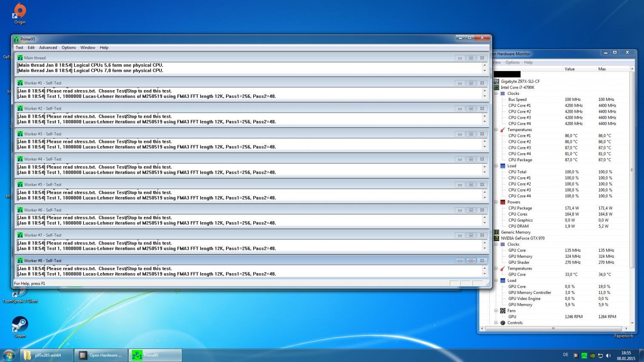The width and height of the screenshot is (644, 362).
Task: Select the Bus Speed row
Action: tap(561, 100)
